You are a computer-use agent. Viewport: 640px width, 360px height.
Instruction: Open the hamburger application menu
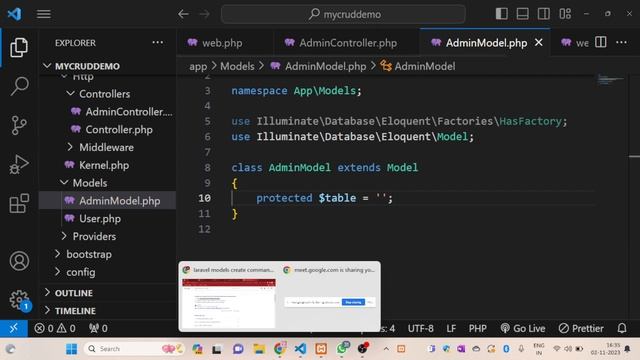click(x=44, y=14)
